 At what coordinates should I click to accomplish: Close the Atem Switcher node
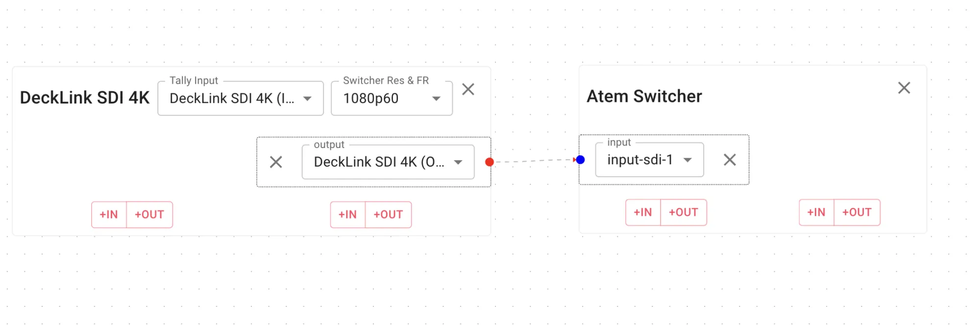904,88
